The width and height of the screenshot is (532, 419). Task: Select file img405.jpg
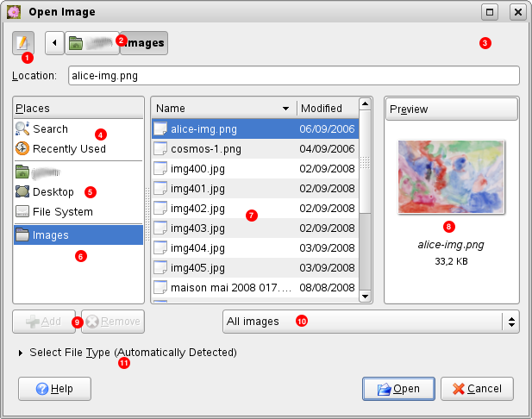(x=255, y=267)
